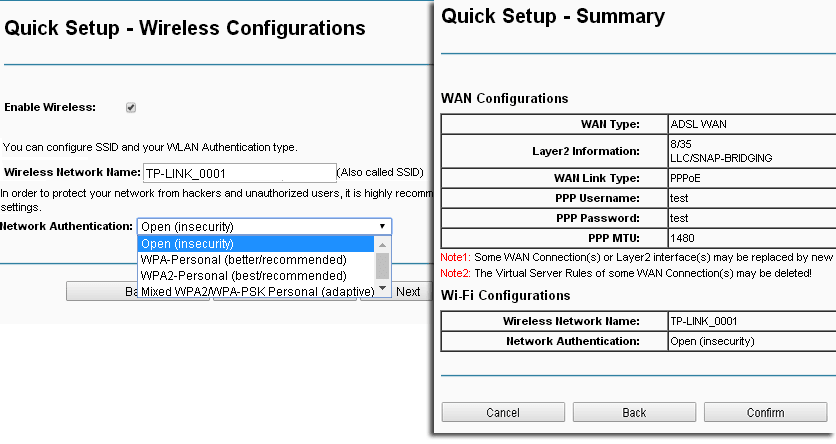Click the PPP MTU value 1480
The image size is (836, 444).
pyautogui.click(x=750, y=238)
